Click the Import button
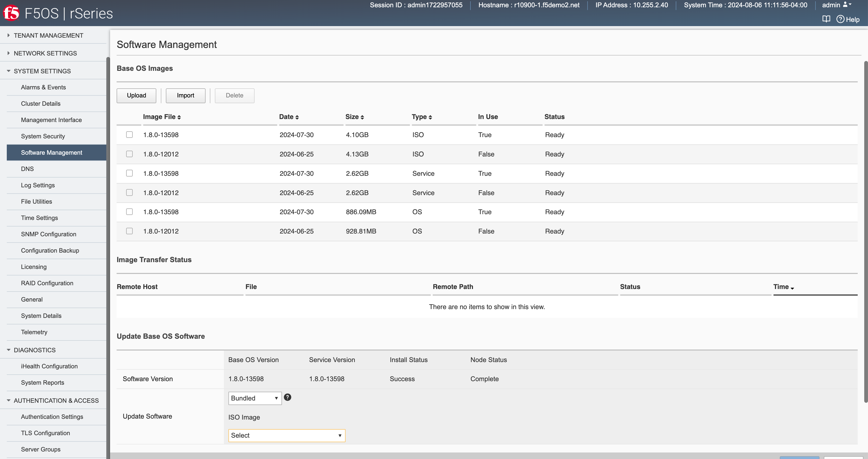 coord(186,96)
